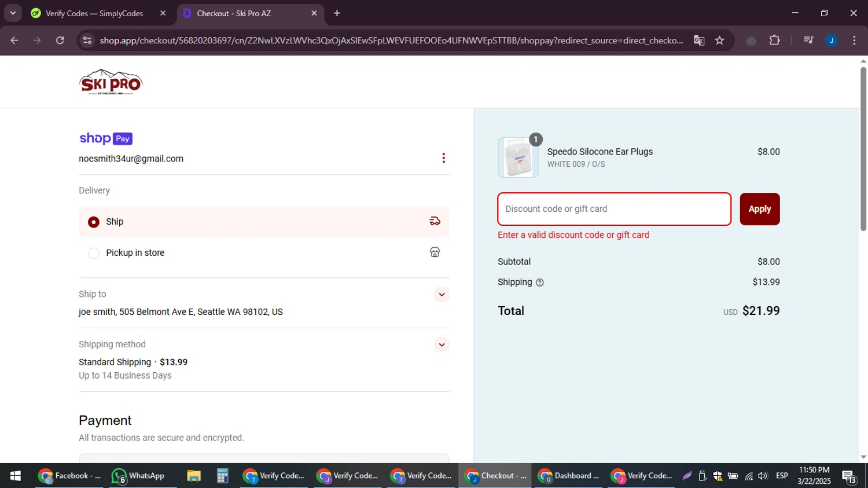Viewport: 868px width, 488px height.
Task: Click the Shop Pay logo
Action: [106, 138]
